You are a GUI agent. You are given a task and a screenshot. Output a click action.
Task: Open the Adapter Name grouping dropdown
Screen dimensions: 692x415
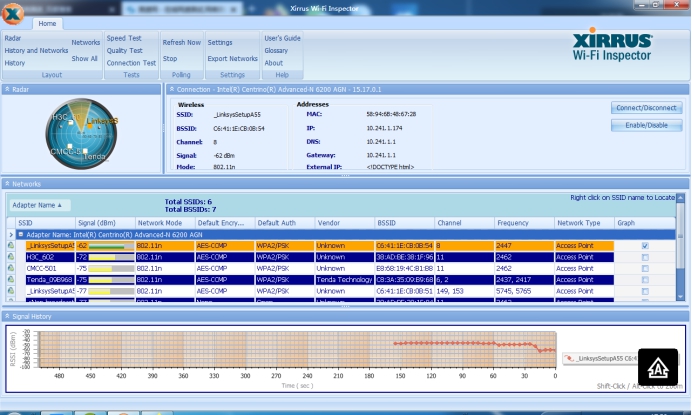(39, 205)
